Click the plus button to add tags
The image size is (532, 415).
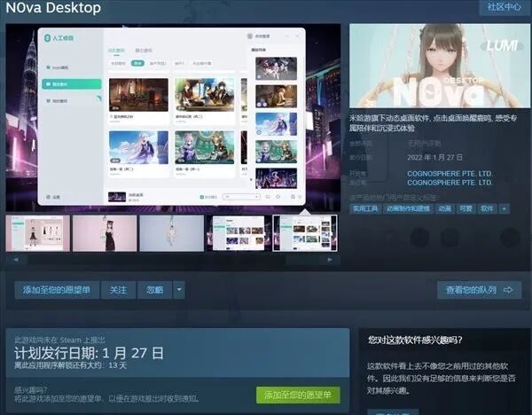pos(505,208)
